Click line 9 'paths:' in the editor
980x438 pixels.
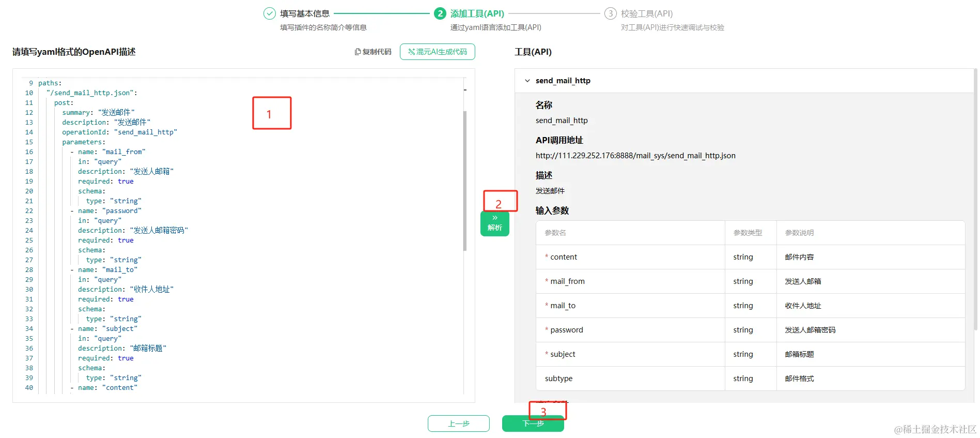[50, 83]
